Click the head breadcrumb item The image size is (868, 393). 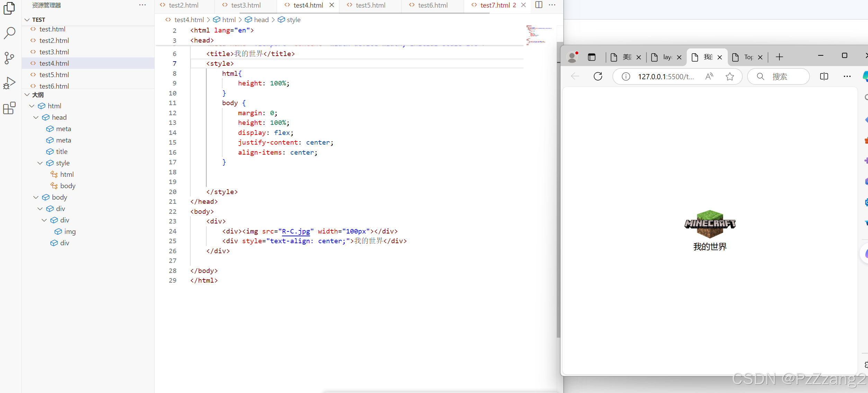click(x=257, y=20)
